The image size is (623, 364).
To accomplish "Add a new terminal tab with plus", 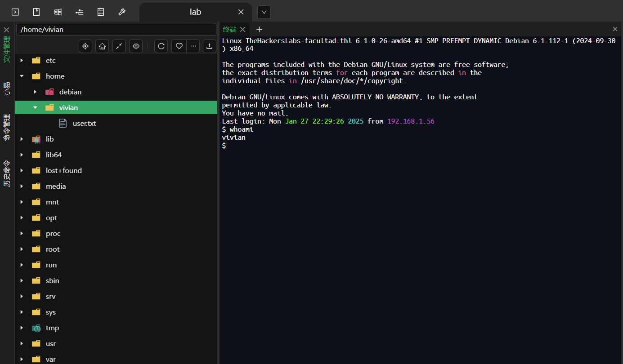I will (x=259, y=30).
